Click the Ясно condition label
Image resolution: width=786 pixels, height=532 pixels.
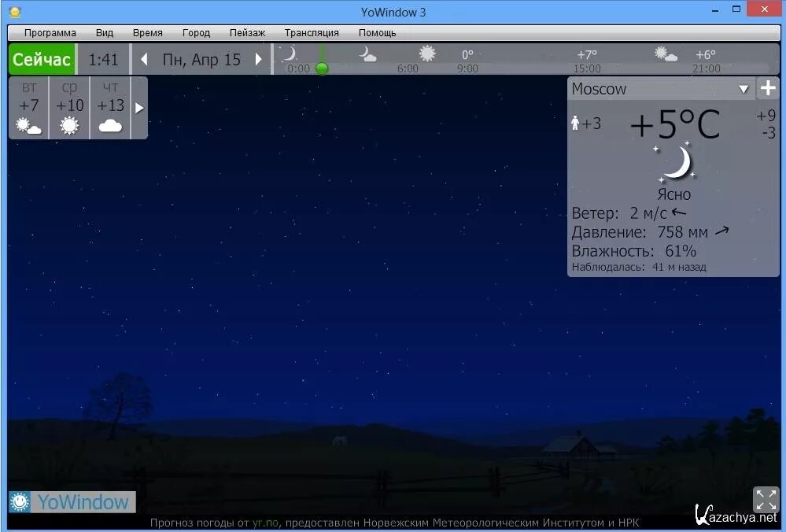point(674,194)
